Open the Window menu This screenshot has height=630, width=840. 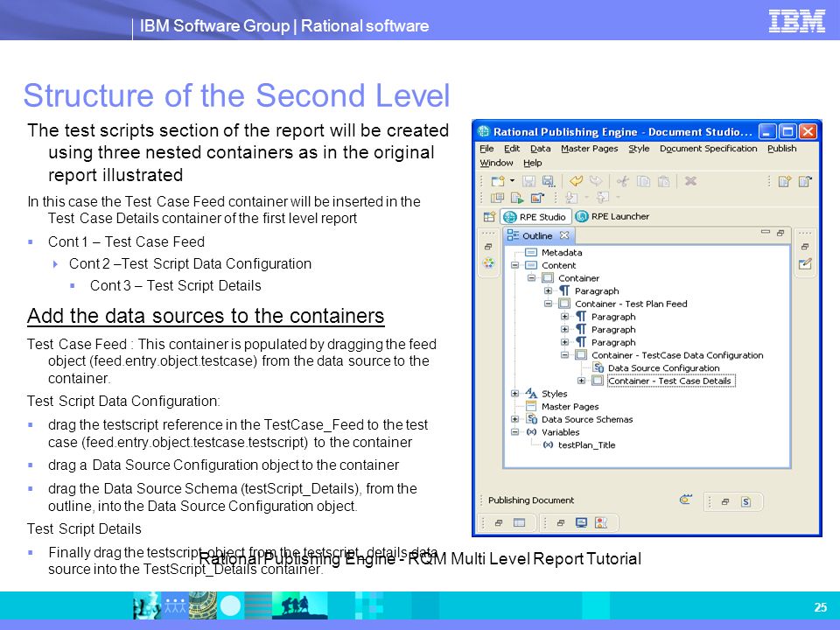[x=496, y=163]
